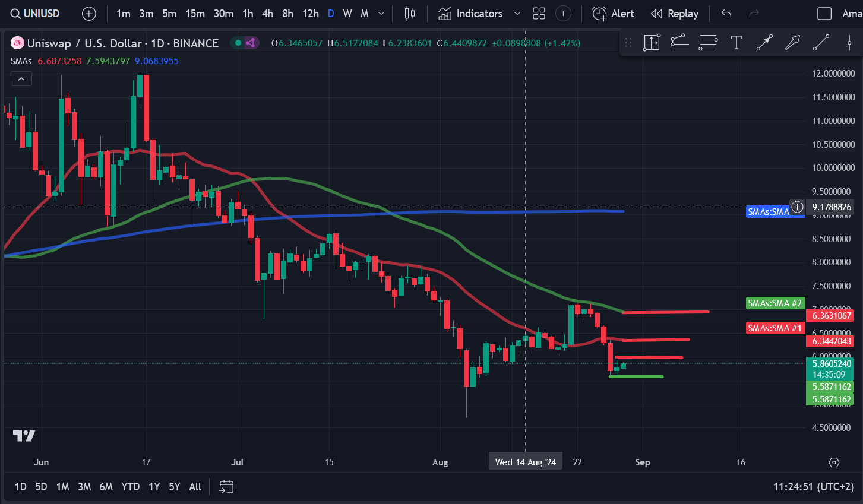Select the Text drawing tool
Screen dimensions: 863x504
736,42
